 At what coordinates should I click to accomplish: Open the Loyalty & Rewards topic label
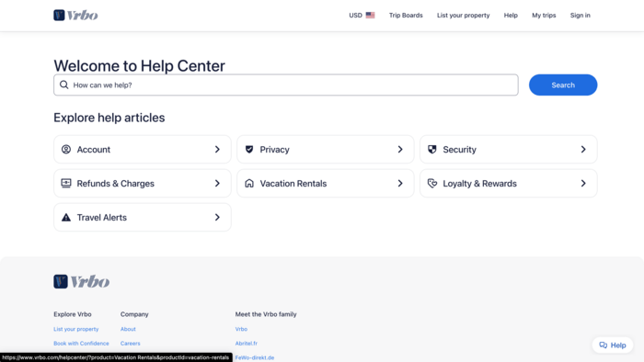[479, 184]
